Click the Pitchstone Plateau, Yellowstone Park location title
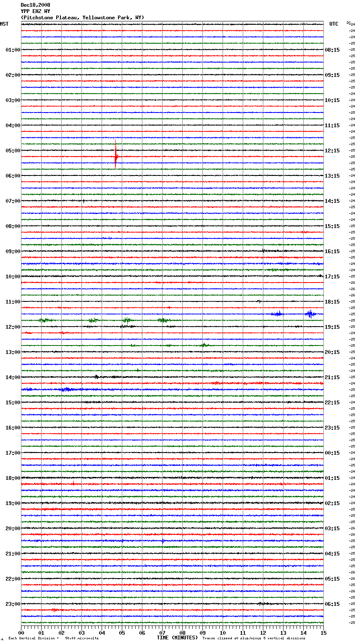This screenshot has width=357, height=644. tap(82, 18)
